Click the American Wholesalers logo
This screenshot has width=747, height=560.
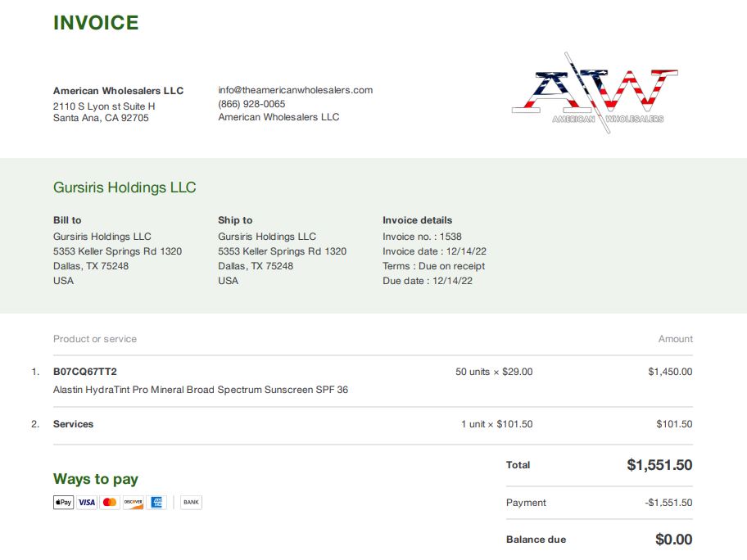coord(595,93)
